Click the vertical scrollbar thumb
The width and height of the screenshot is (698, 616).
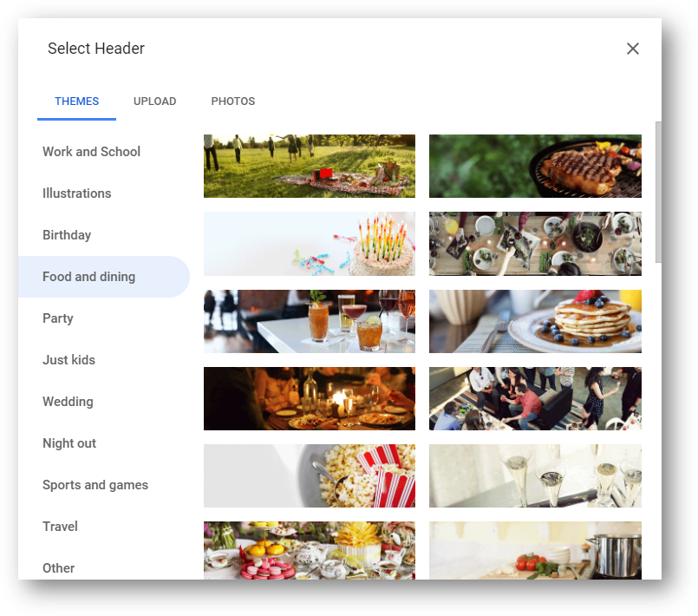[658, 192]
